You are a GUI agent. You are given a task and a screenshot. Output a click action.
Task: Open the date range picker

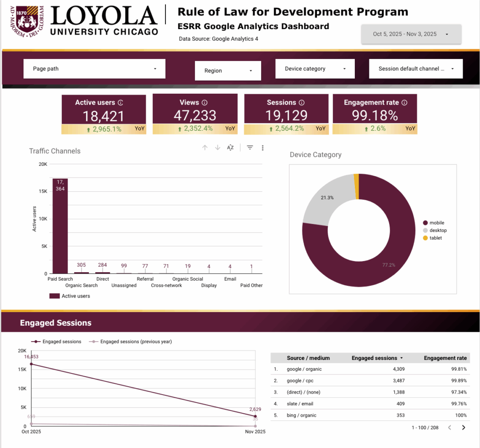411,34
